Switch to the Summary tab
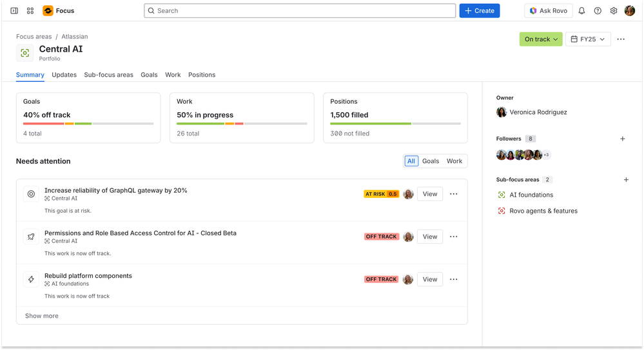644x350 pixels. pos(30,75)
